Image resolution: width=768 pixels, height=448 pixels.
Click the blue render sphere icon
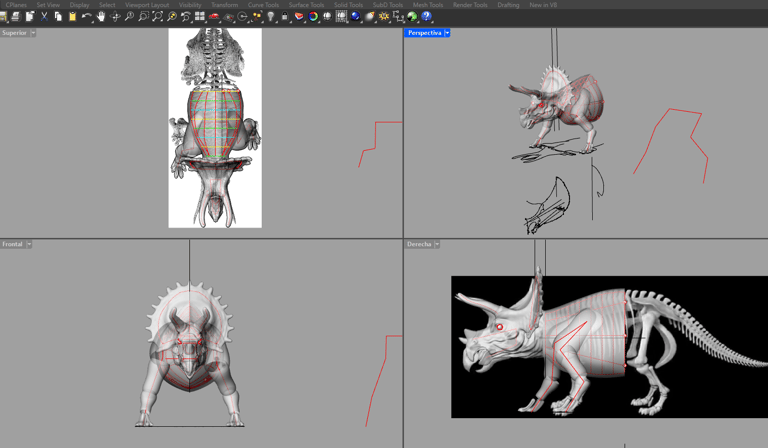(x=355, y=17)
